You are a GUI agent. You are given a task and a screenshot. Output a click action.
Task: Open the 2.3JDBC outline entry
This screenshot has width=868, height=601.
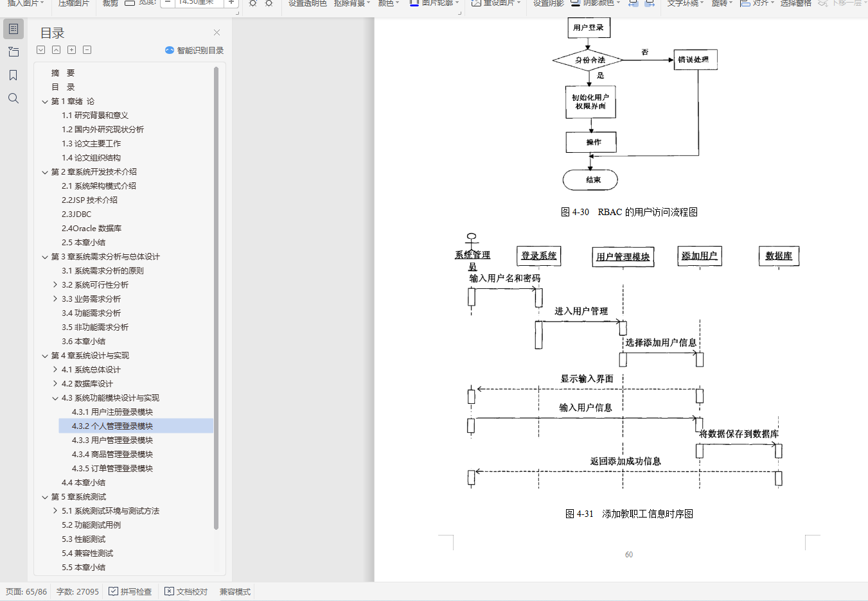coord(76,214)
